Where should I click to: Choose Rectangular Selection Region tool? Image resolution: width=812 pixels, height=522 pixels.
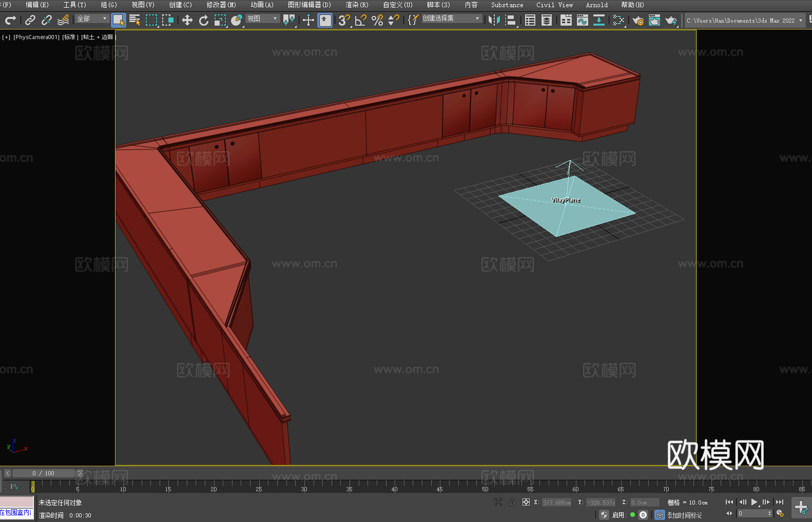pyautogui.click(x=151, y=20)
